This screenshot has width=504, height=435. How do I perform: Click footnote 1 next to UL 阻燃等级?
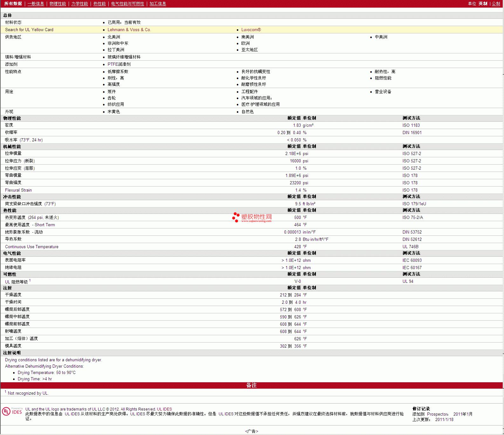tap(30, 281)
